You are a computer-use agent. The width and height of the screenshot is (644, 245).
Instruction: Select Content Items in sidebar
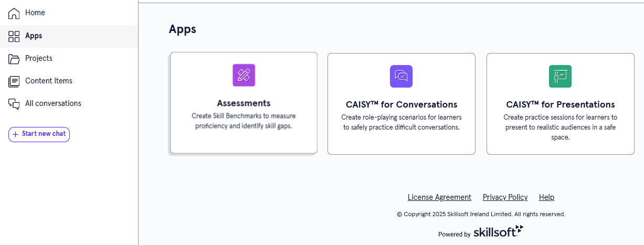point(49,81)
